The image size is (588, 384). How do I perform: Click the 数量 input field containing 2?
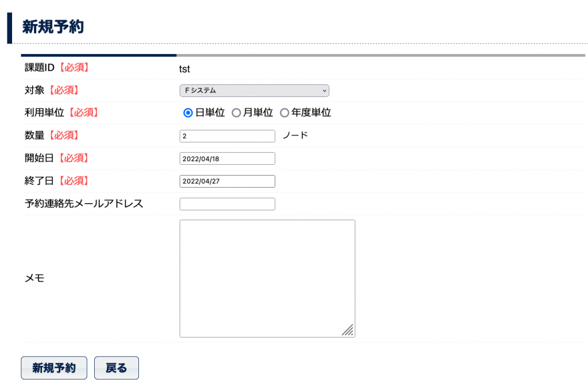(227, 136)
